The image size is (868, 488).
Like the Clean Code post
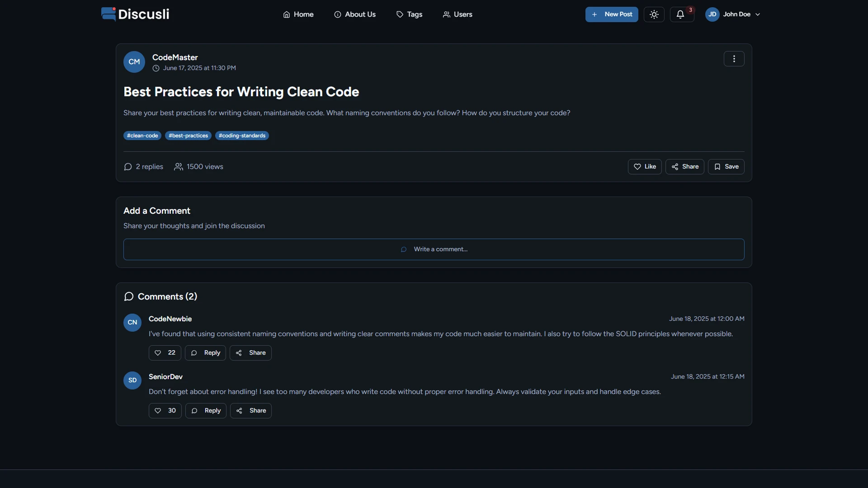[x=645, y=167]
